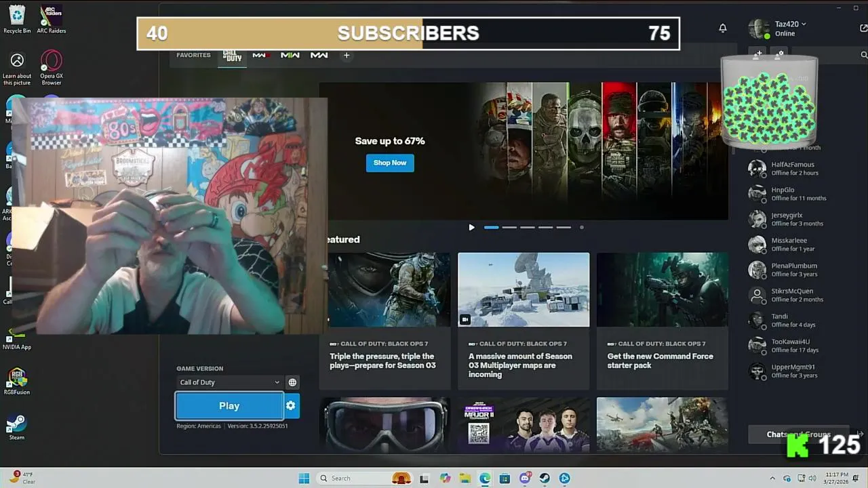Image resolution: width=868 pixels, height=488 pixels.
Task: Open File Explorer from the taskbar
Action: (x=465, y=478)
